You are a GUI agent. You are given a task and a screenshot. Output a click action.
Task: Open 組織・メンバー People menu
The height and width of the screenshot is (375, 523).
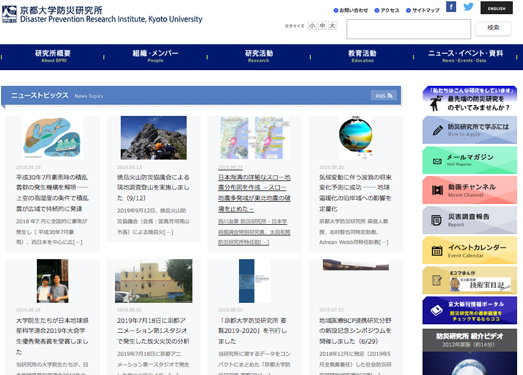pos(155,56)
